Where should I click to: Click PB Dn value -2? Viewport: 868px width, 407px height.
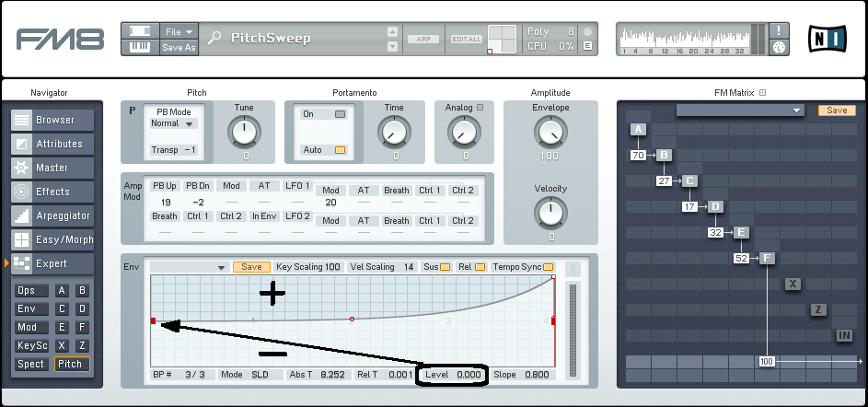tap(198, 202)
